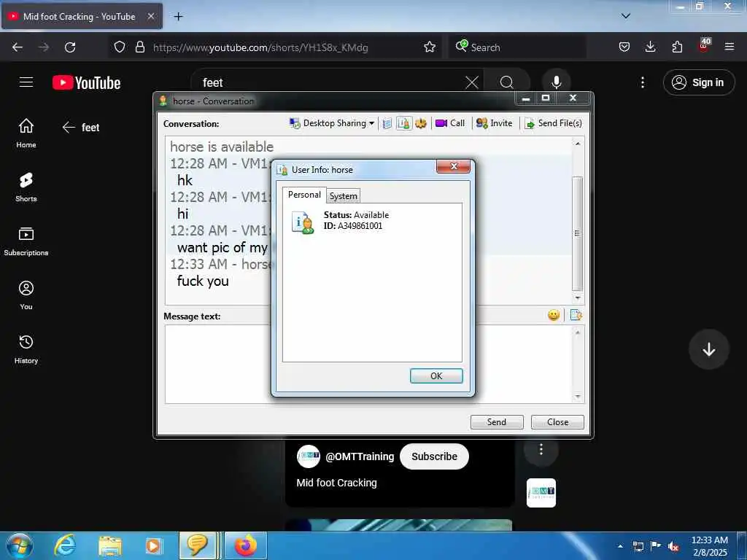The image size is (747, 560).
Task: Click the "fuck you" chat message
Action: (203, 281)
